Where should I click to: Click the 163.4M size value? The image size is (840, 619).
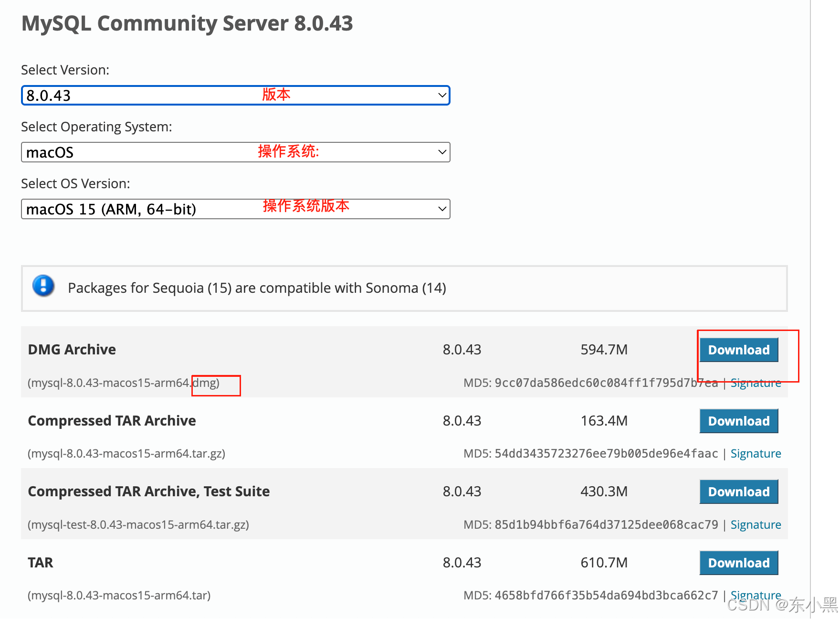(604, 421)
